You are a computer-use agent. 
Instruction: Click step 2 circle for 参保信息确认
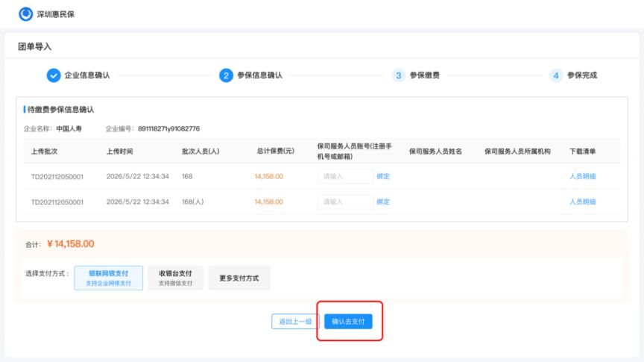click(226, 75)
